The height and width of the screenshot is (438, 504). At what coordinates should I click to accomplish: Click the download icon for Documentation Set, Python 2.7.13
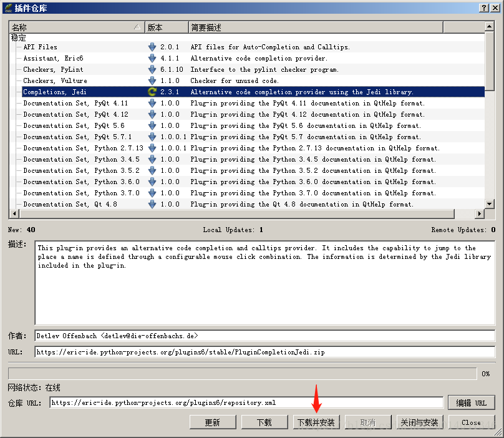(x=152, y=148)
